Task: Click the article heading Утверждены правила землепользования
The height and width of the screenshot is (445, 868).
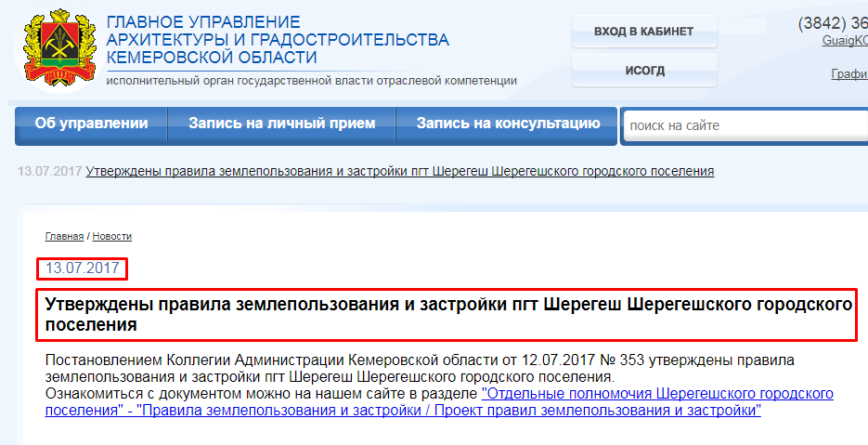Action: (448, 314)
